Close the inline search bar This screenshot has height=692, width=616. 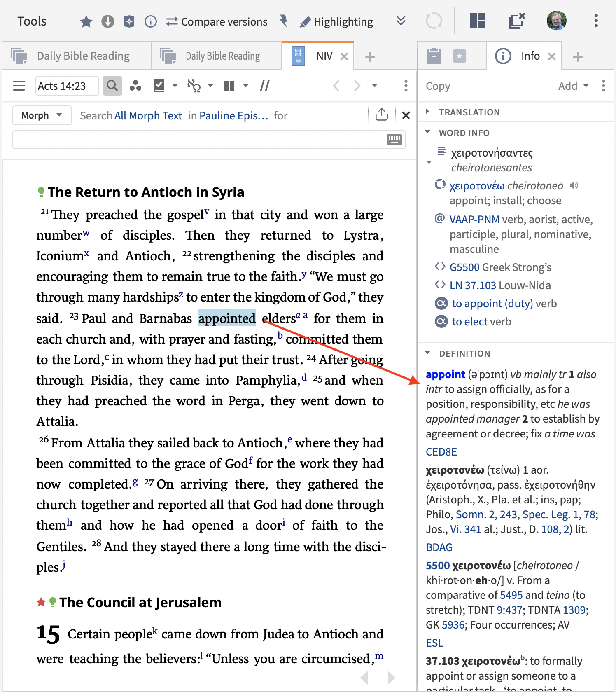click(406, 115)
